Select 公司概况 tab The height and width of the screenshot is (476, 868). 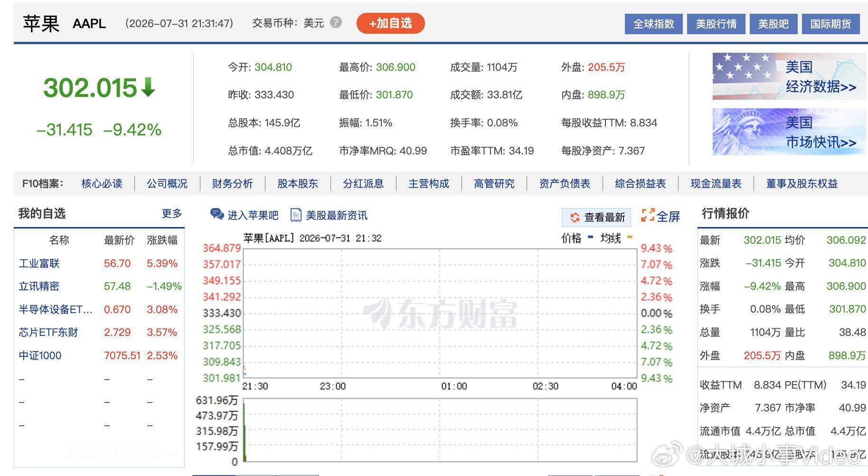point(167,183)
